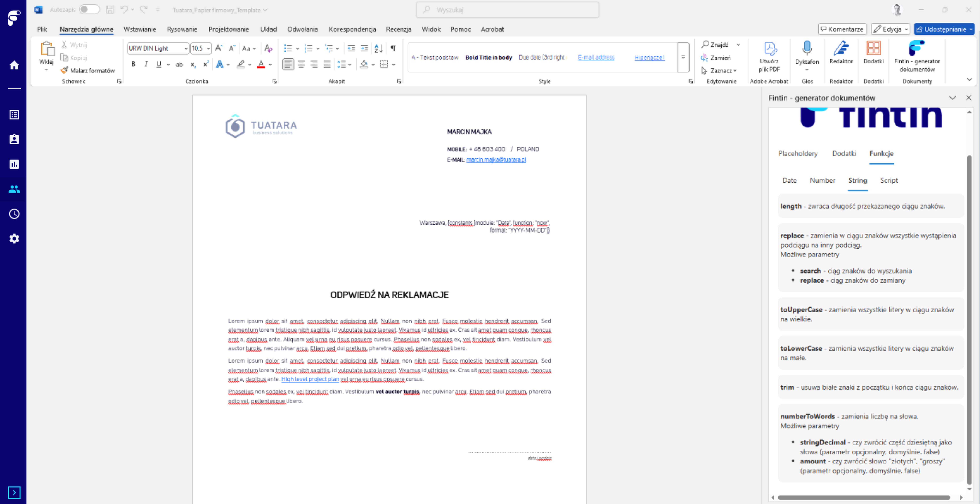Click the Wyszukaj search field
This screenshot has width=980, height=504.
508,10
